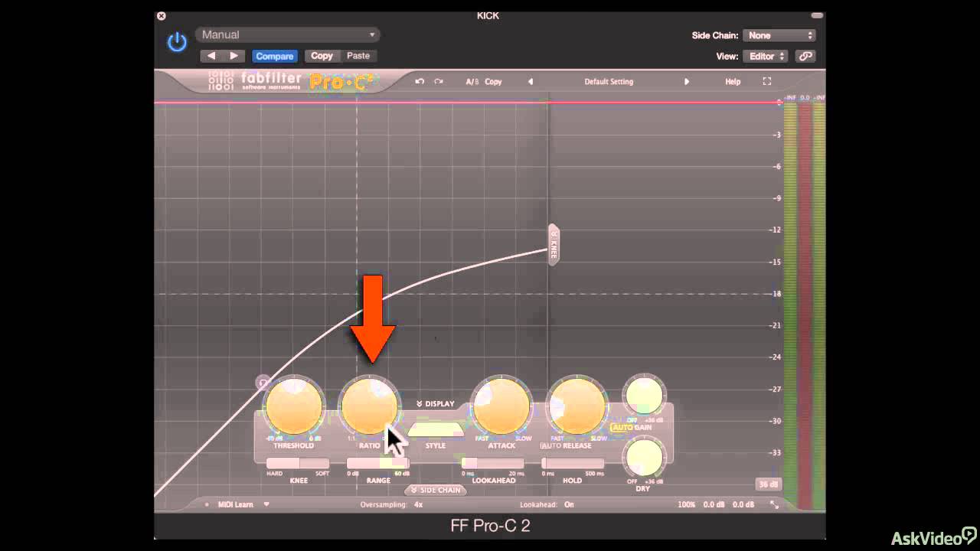This screenshot has height=551, width=980.
Task: Collapse the Display expander
Action: point(436,403)
